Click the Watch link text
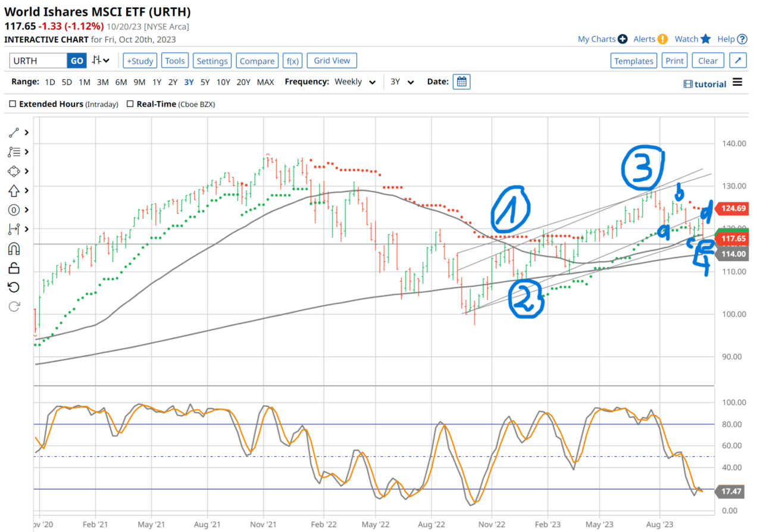This screenshot has width=769, height=532. pos(686,39)
